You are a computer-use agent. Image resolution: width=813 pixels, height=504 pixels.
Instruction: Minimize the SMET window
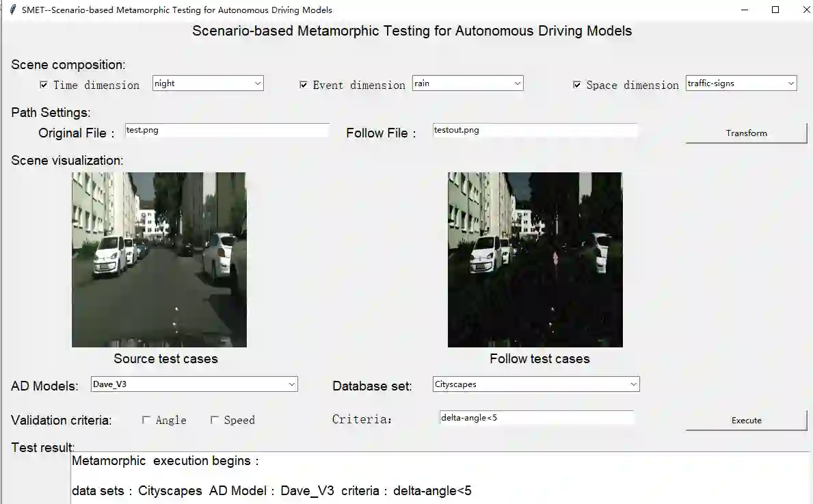click(x=745, y=10)
